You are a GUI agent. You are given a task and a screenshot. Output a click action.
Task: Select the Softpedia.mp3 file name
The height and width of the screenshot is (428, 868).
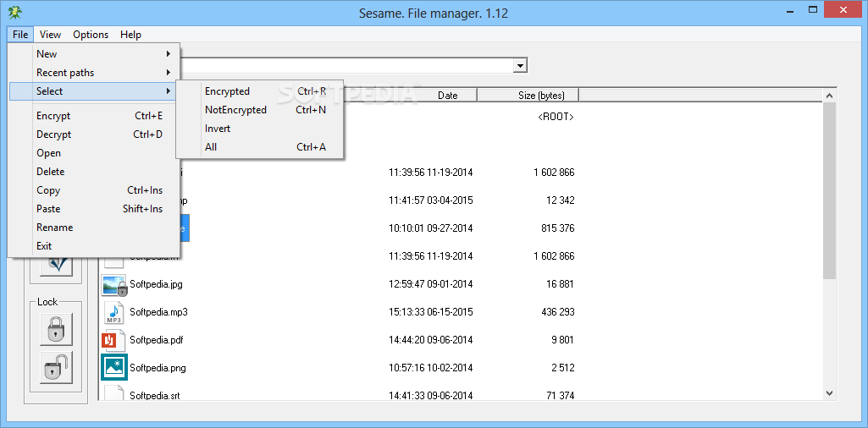pos(159,312)
